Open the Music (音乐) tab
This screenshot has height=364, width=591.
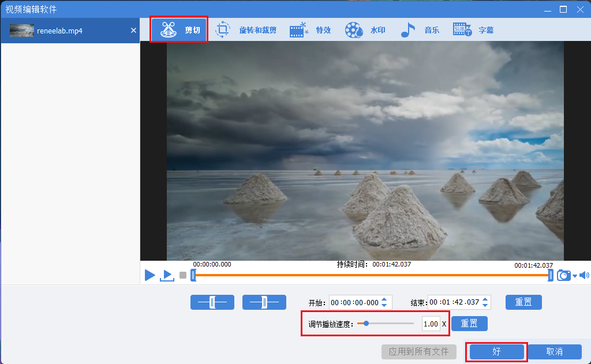coord(420,30)
